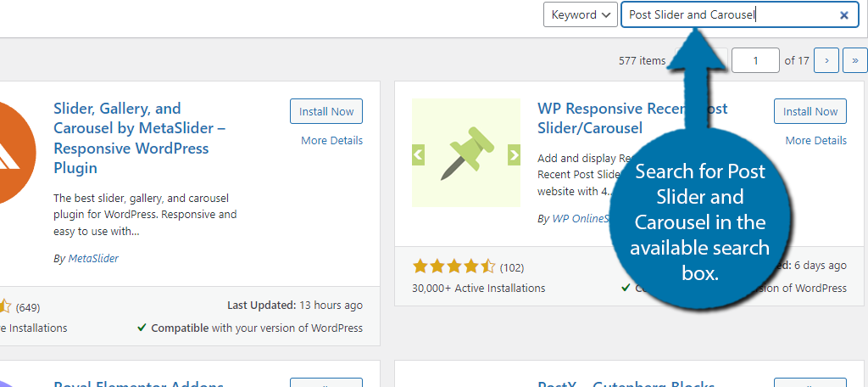Click the MetaSlider orange plugin icon

point(17,152)
